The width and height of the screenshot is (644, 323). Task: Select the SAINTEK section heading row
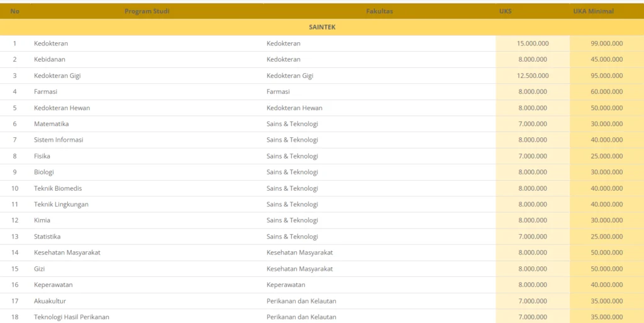pos(322,27)
